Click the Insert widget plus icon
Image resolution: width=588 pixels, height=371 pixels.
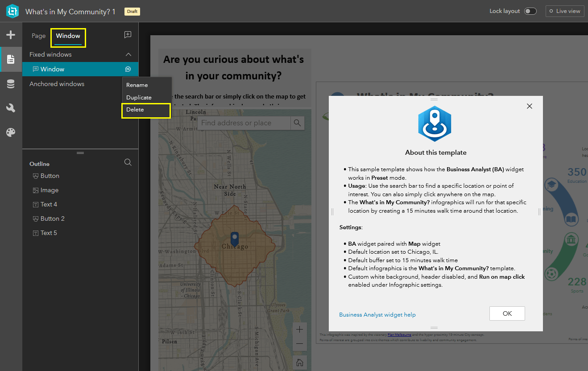coord(11,35)
